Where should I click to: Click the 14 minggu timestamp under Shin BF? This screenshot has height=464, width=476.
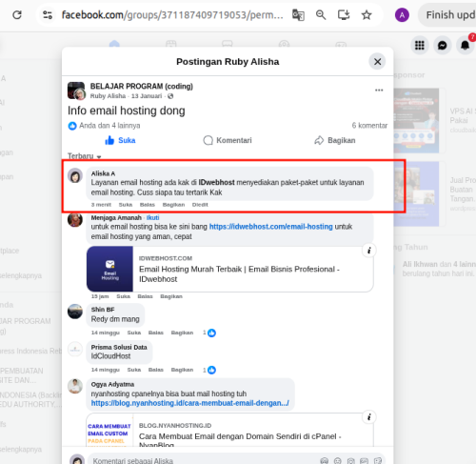point(106,333)
